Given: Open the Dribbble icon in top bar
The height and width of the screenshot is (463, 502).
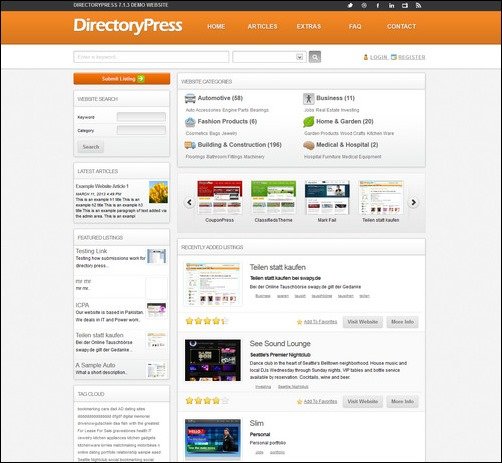Looking at the screenshot, I should 364,5.
